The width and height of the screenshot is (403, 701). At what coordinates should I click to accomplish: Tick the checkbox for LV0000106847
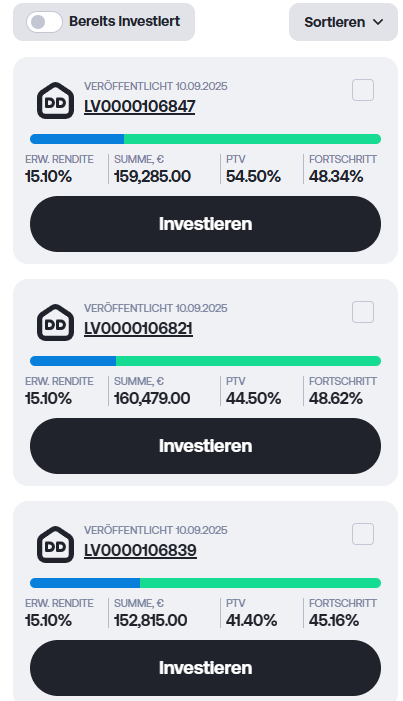click(363, 90)
